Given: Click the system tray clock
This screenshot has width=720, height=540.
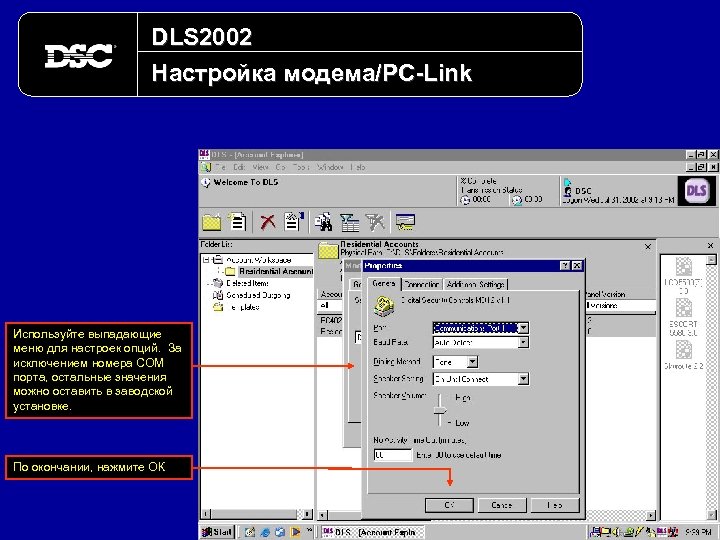Looking at the screenshot, I should [x=698, y=532].
